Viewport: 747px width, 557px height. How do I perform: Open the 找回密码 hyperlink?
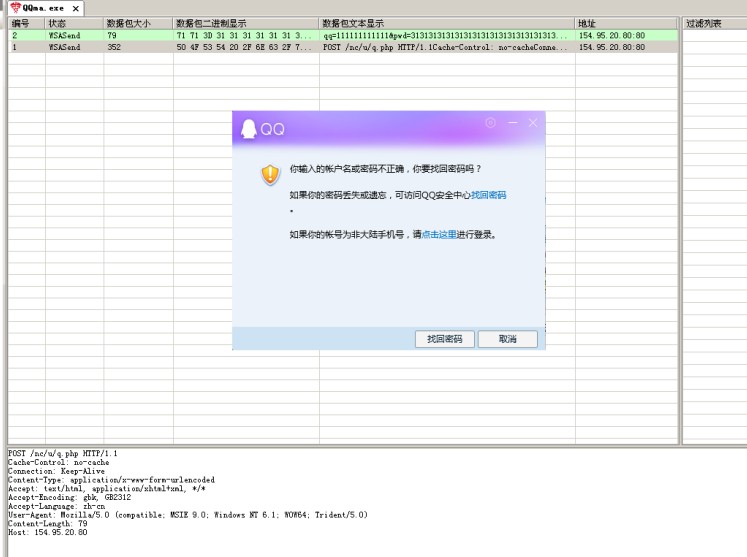488,195
